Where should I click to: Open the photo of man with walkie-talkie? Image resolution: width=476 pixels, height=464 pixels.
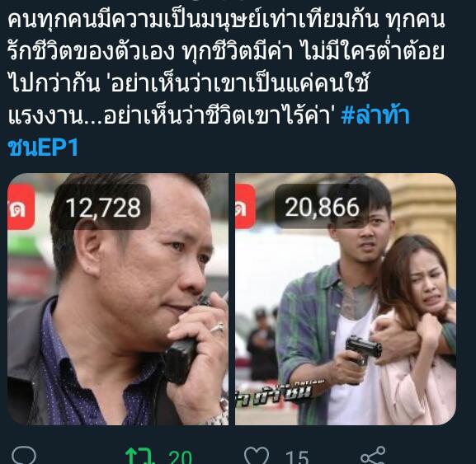118,299
